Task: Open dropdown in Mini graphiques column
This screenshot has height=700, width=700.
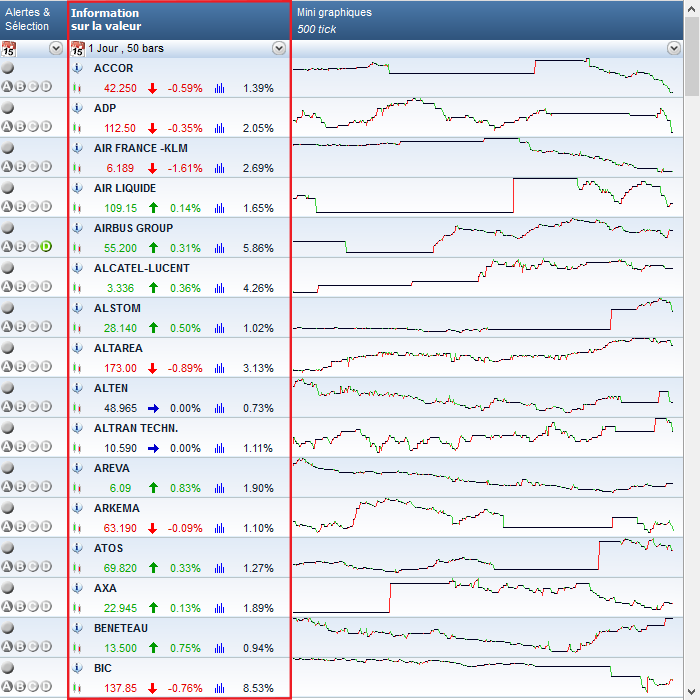Action: 674,48
